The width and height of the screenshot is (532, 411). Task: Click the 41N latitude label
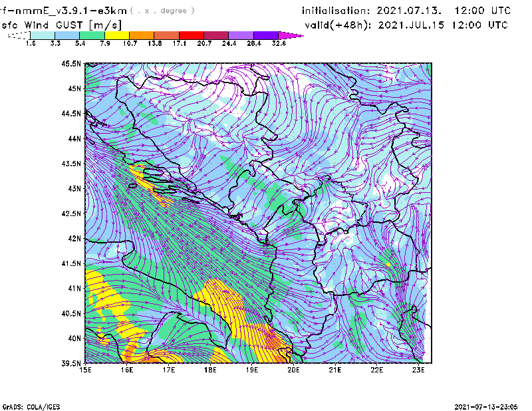(74, 289)
